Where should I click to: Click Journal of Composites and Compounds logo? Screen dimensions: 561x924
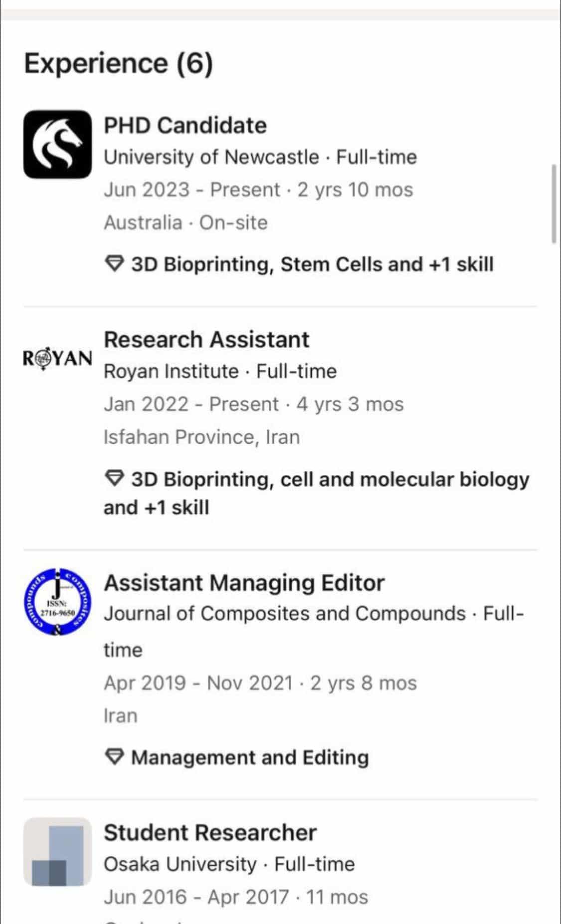point(57,601)
